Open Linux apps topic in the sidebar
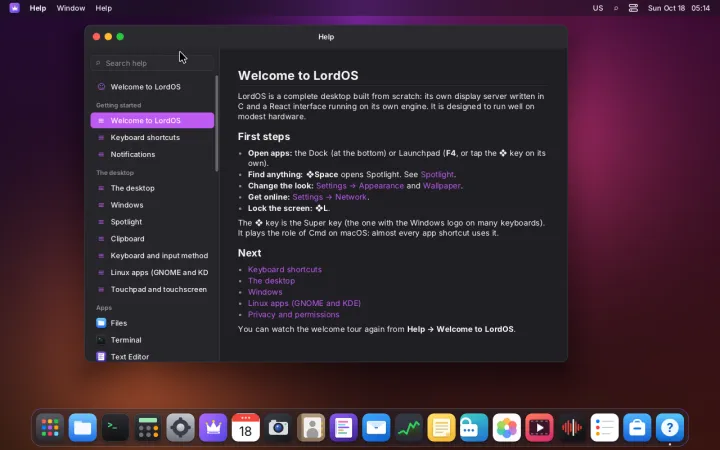 click(x=152, y=272)
